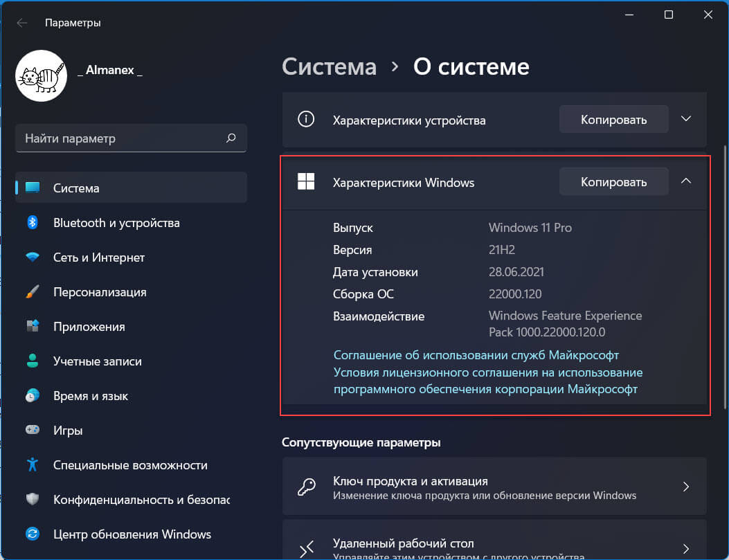Click the vertical scrollbar of settings page
The height and width of the screenshot is (560, 729).
coord(725,277)
